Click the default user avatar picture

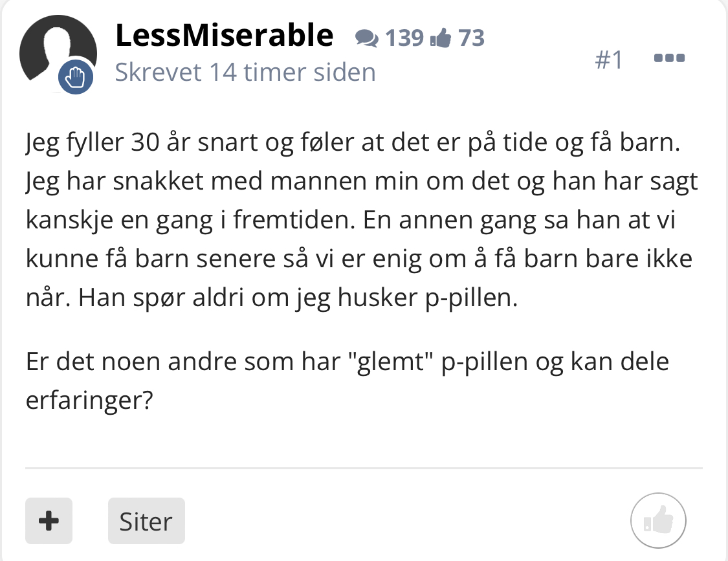54,49
